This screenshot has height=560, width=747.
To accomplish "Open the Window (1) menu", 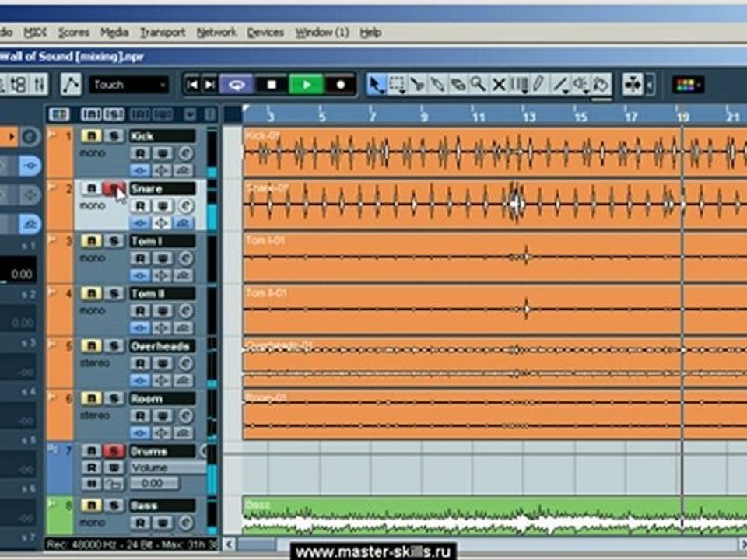I will 322,33.
